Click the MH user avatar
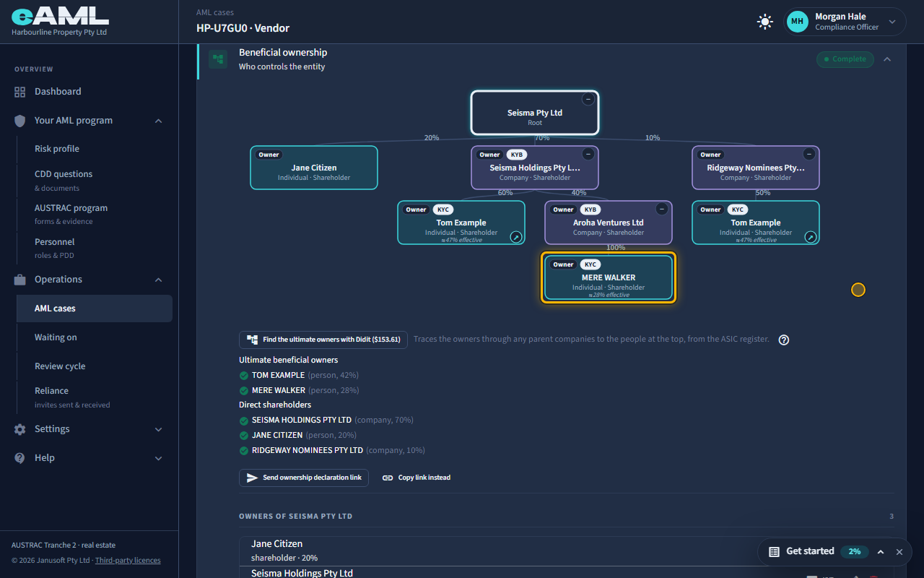 pyautogui.click(x=797, y=22)
